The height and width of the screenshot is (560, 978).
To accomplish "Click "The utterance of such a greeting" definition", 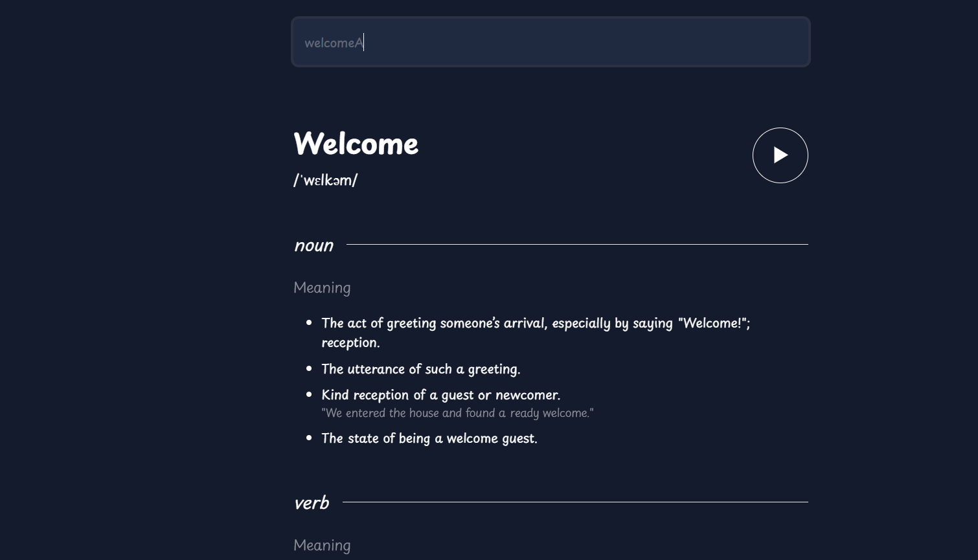I will pos(420,369).
